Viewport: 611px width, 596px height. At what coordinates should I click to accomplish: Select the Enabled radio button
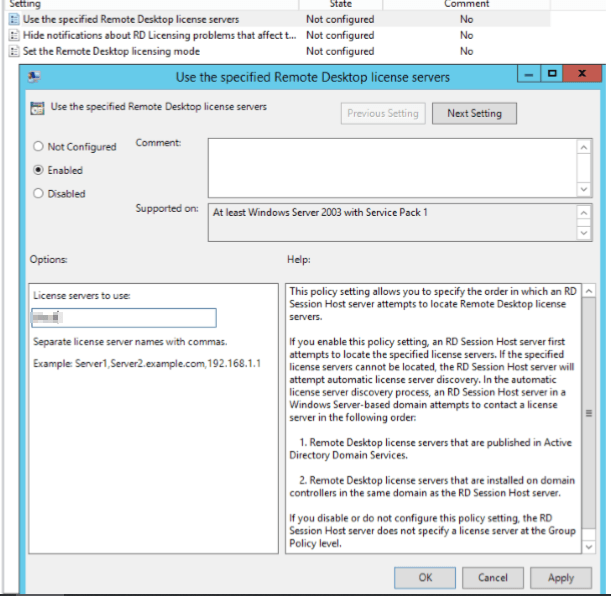pyautogui.click(x=38, y=170)
